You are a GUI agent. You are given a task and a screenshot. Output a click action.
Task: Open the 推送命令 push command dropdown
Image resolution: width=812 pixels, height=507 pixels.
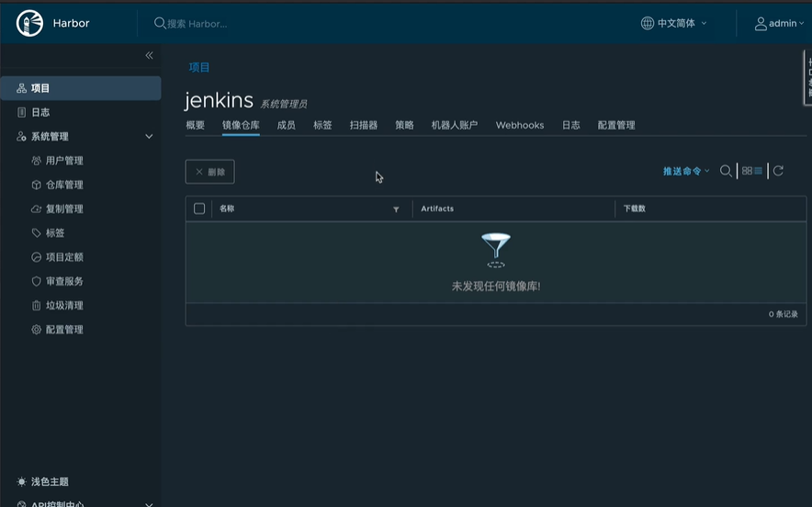coord(686,172)
